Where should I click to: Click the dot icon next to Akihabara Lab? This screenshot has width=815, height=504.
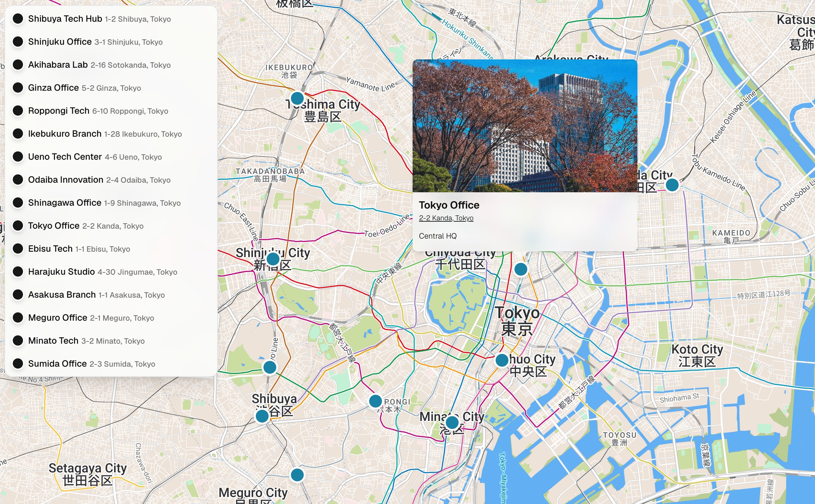coord(18,65)
